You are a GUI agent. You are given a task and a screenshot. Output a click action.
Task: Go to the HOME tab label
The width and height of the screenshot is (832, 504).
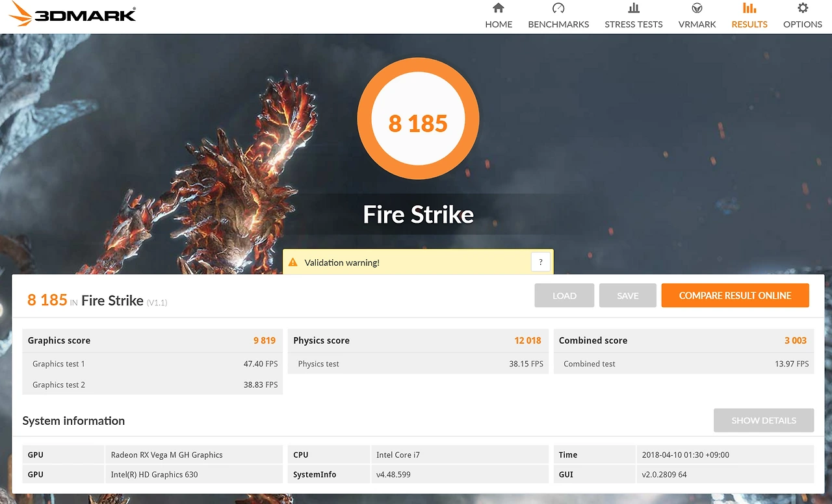(499, 25)
